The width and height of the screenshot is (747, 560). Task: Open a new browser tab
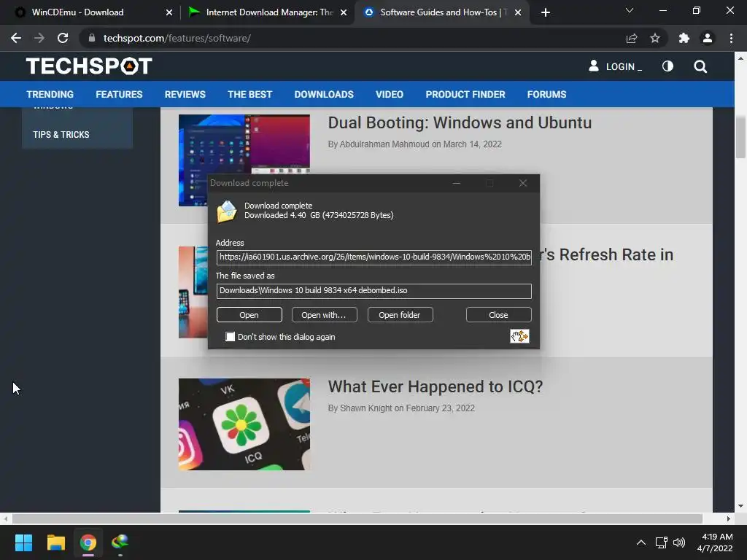pyautogui.click(x=546, y=12)
